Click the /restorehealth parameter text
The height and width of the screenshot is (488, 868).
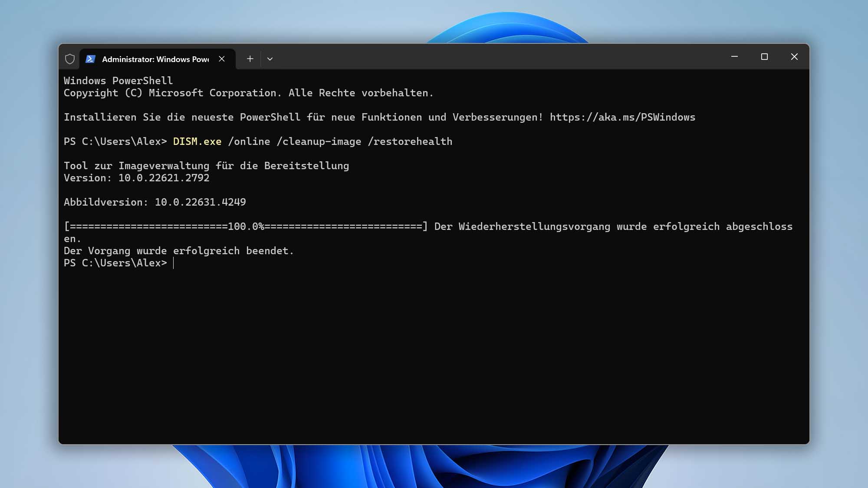[x=410, y=141]
